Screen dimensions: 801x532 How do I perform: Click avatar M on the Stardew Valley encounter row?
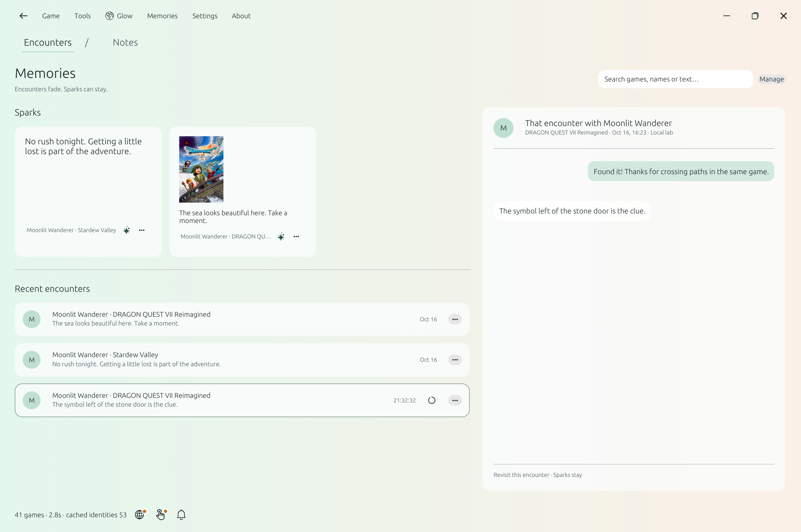32,360
